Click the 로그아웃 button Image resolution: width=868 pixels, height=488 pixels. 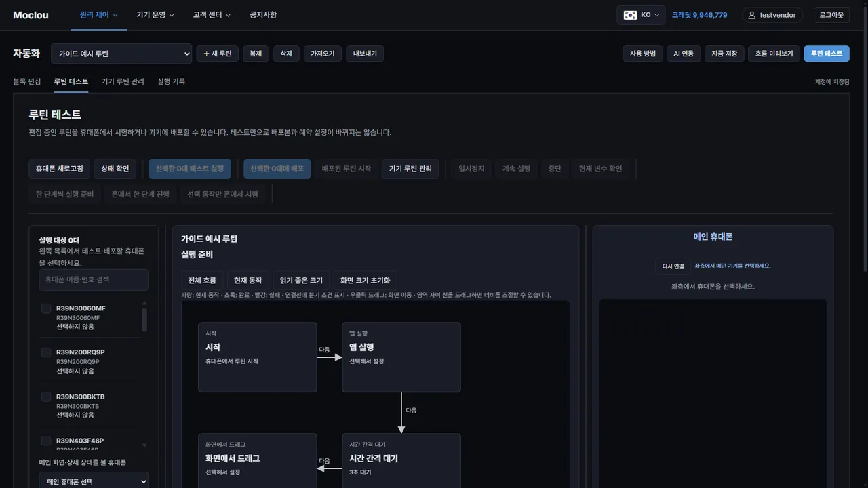coord(831,15)
